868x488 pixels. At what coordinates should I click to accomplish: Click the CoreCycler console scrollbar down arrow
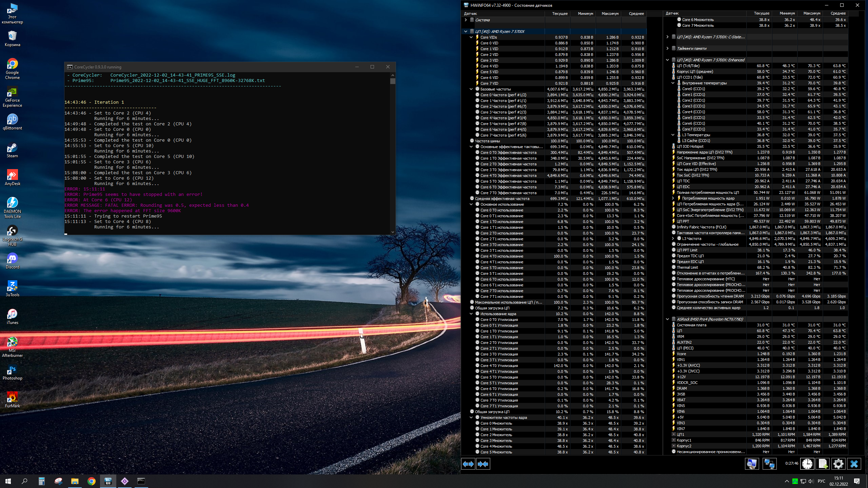click(393, 232)
